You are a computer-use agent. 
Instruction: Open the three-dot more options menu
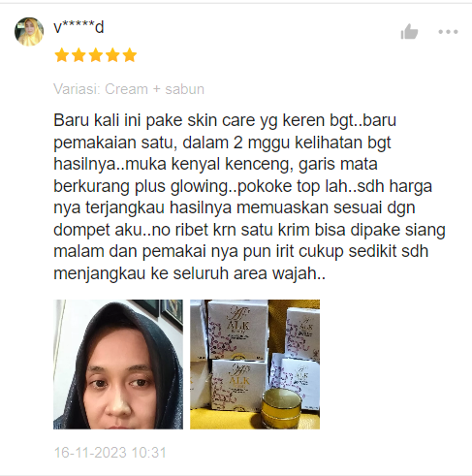[x=448, y=32]
